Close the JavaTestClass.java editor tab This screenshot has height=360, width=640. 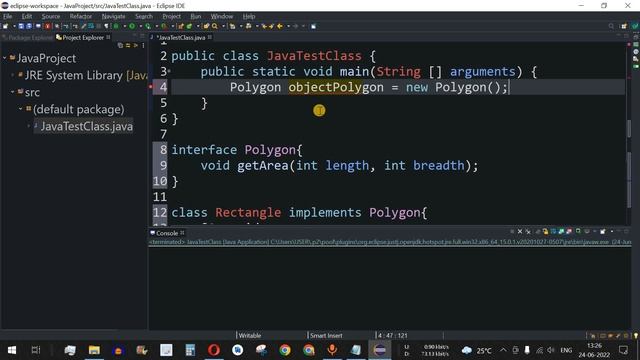point(209,37)
